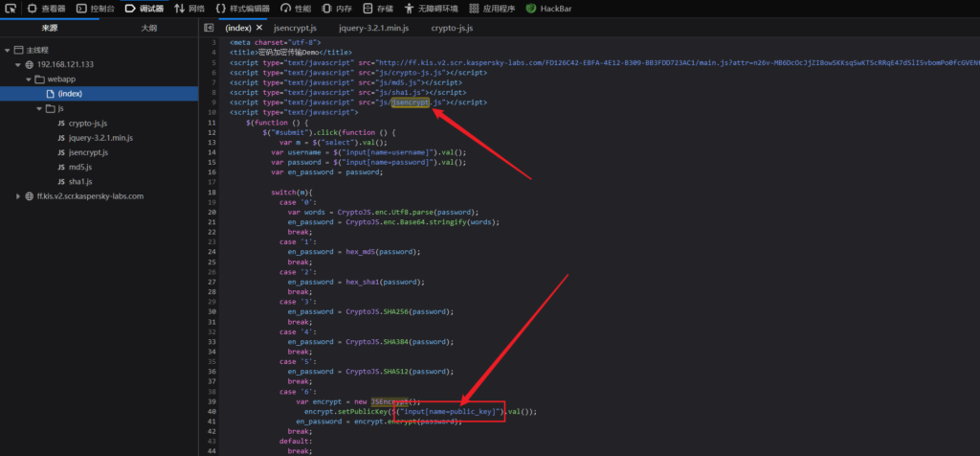This screenshot has width=980, height=456.
Task: Click the JS icon beside md5.js
Action: click(x=61, y=167)
